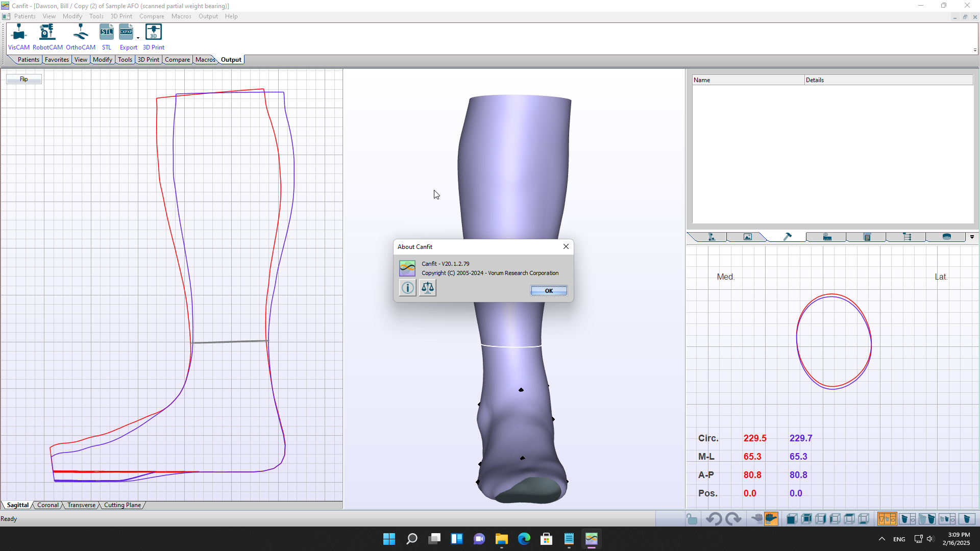The width and height of the screenshot is (980, 551).
Task: Click OK in About Canfit dialog
Action: [x=549, y=291]
